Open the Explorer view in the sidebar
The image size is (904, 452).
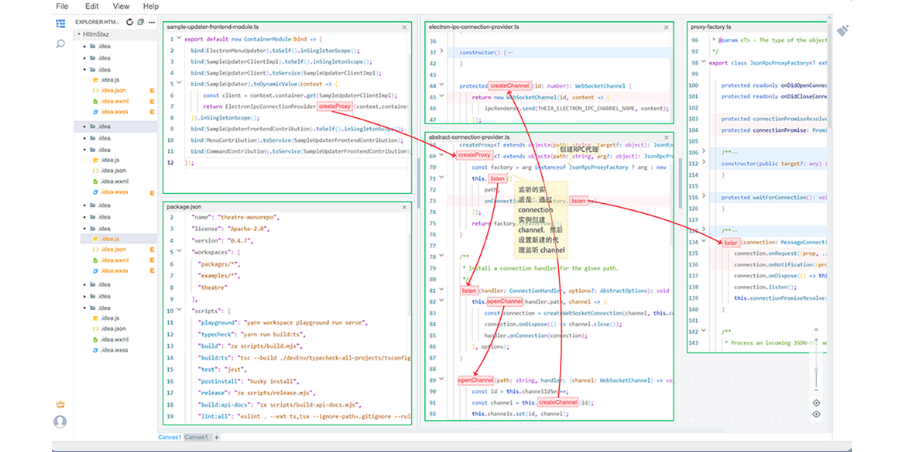click(x=61, y=23)
